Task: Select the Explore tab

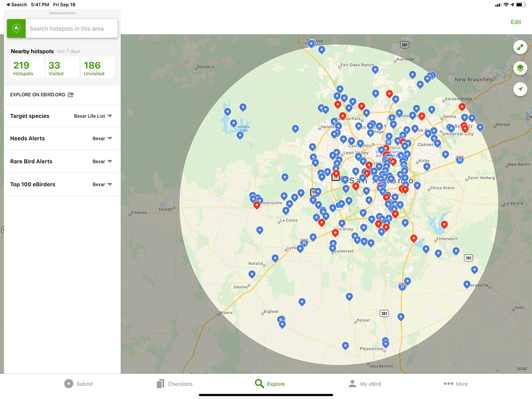Action: click(x=259, y=384)
